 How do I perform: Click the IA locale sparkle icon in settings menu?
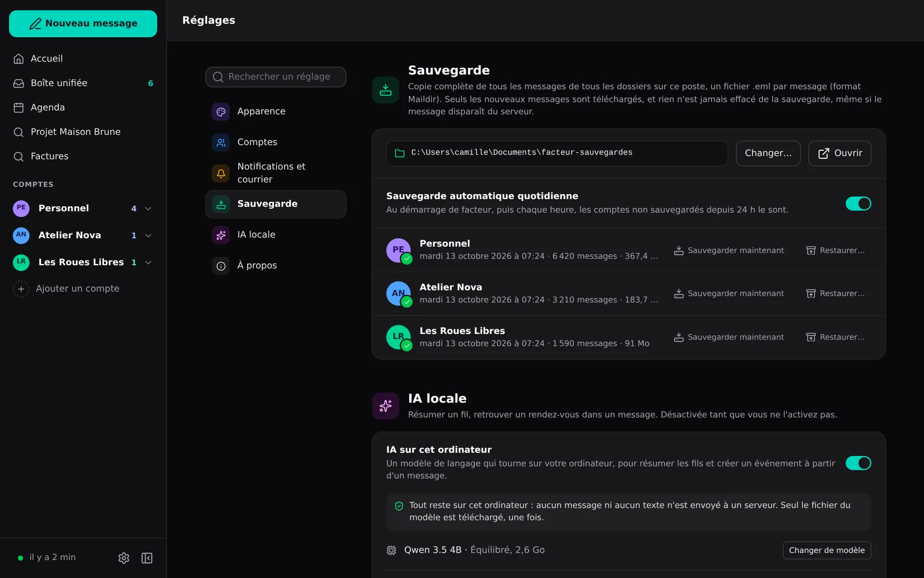(x=221, y=235)
